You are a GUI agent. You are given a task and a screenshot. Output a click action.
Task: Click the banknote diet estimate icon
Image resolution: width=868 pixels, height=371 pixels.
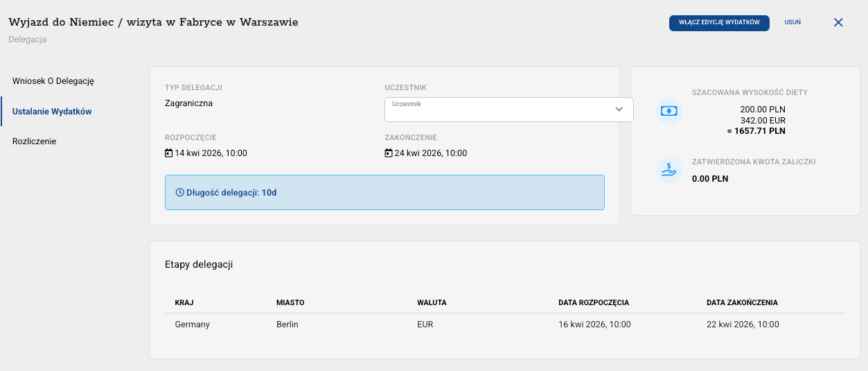(x=668, y=111)
